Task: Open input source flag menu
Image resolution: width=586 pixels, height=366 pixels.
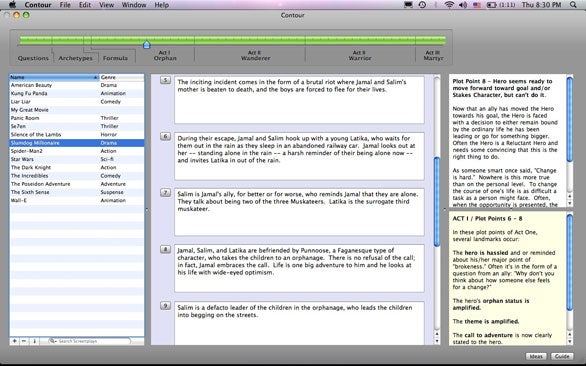Action: coord(476,5)
